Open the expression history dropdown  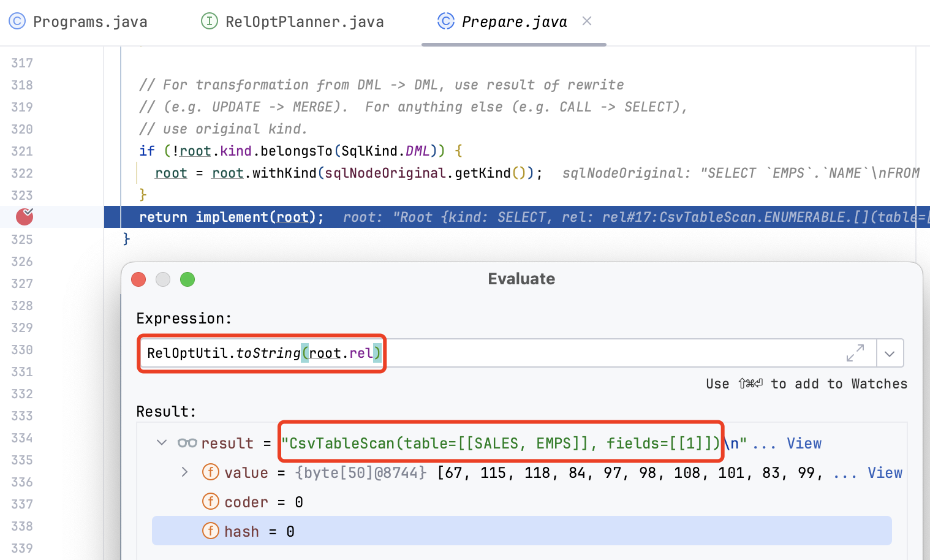point(890,354)
